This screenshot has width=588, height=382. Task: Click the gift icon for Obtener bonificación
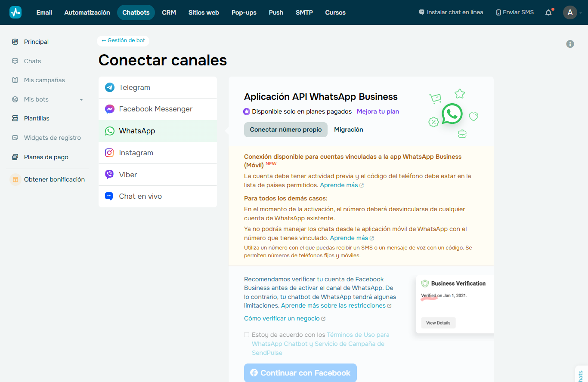click(15, 179)
